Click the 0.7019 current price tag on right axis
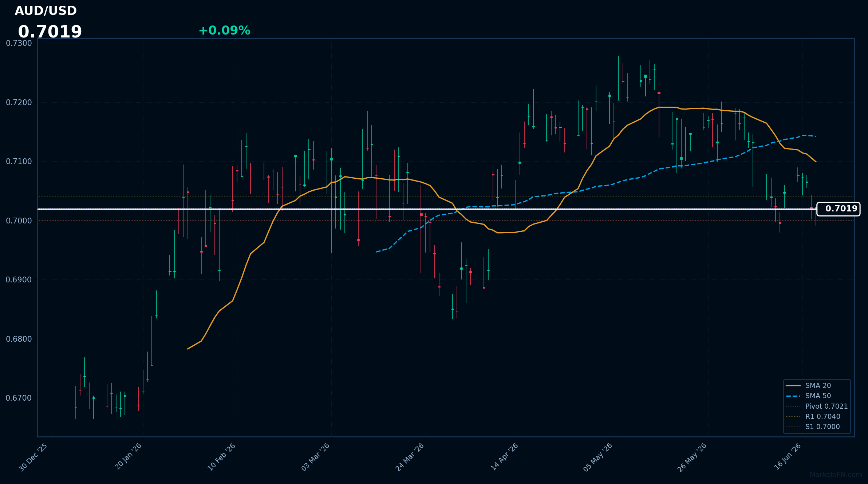This screenshot has height=484, width=868. tap(839, 209)
